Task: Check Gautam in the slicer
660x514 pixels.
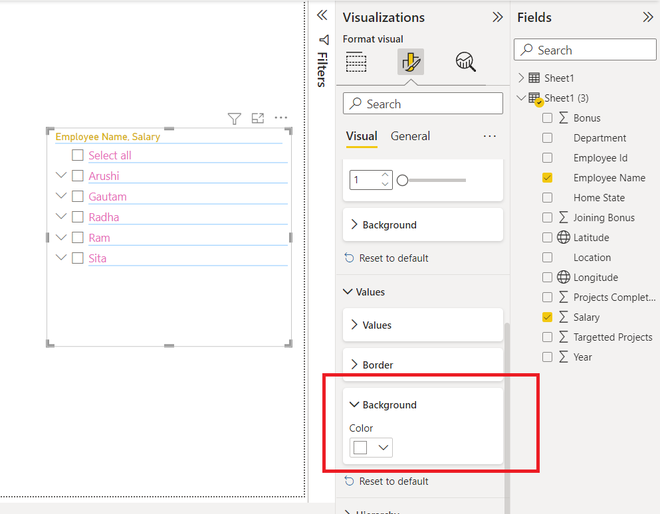Action: coord(77,196)
